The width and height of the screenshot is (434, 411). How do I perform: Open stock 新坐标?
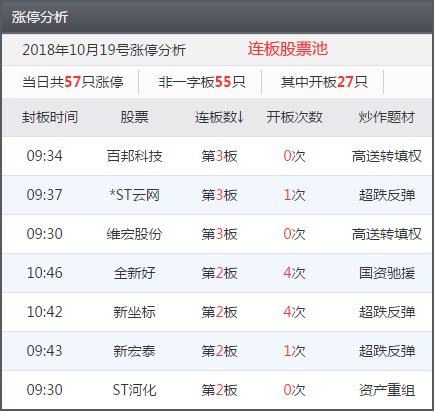tap(134, 312)
